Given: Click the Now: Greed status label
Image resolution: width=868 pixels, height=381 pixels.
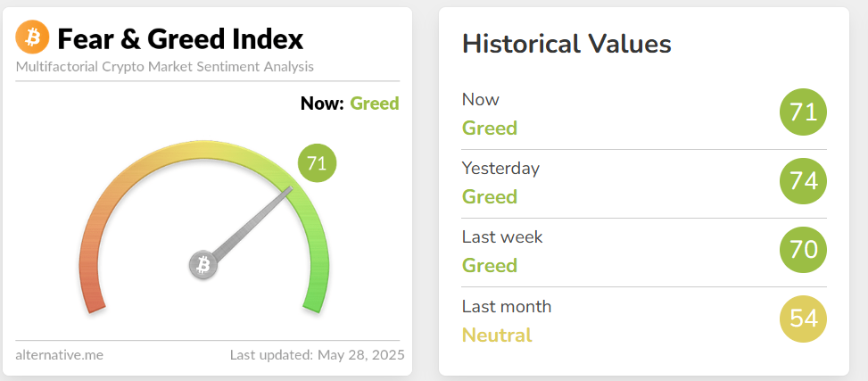Looking at the screenshot, I should click(x=350, y=104).
